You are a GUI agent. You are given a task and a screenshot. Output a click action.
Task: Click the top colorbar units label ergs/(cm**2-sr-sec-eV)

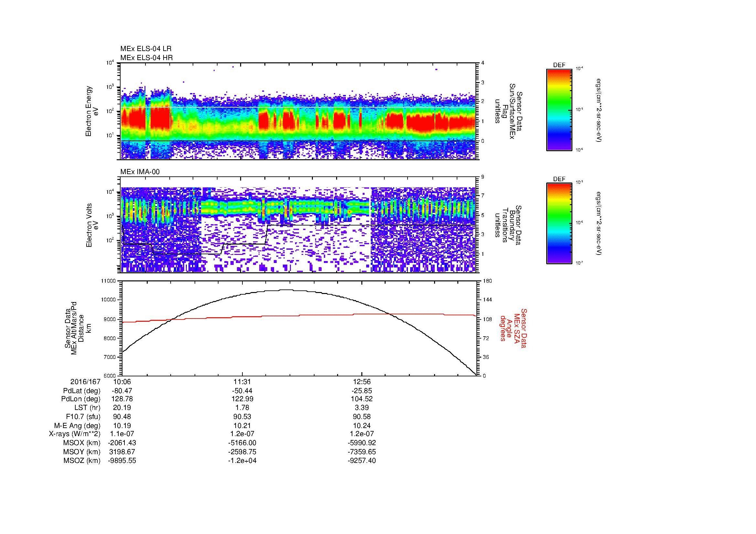(599, 110)
